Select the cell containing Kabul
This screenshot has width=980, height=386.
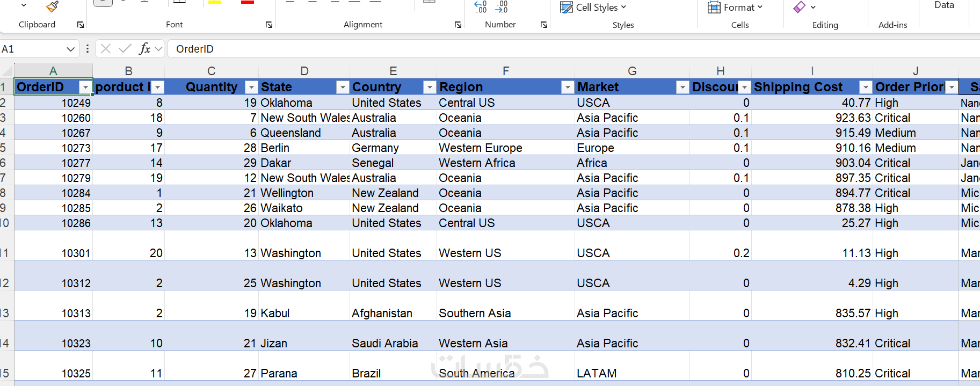(304, 313)
